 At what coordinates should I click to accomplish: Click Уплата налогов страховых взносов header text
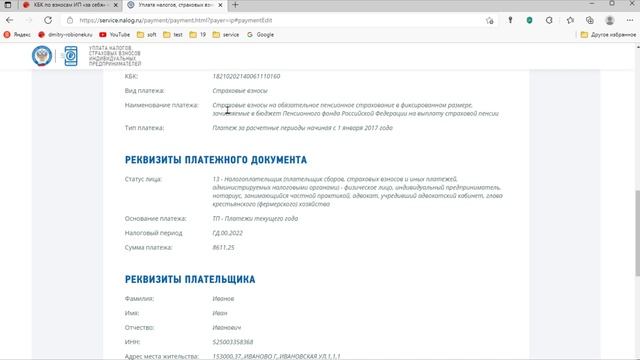tap(115, 56)
